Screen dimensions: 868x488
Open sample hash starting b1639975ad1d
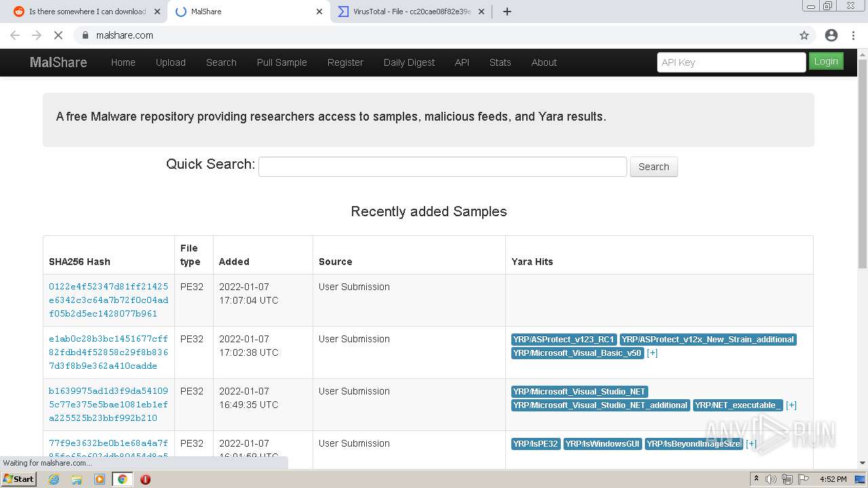[108, 405]
